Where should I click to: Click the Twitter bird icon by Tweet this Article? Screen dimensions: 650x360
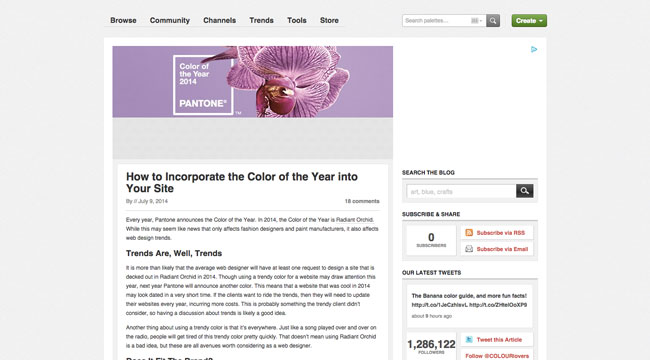coord(469,339)
